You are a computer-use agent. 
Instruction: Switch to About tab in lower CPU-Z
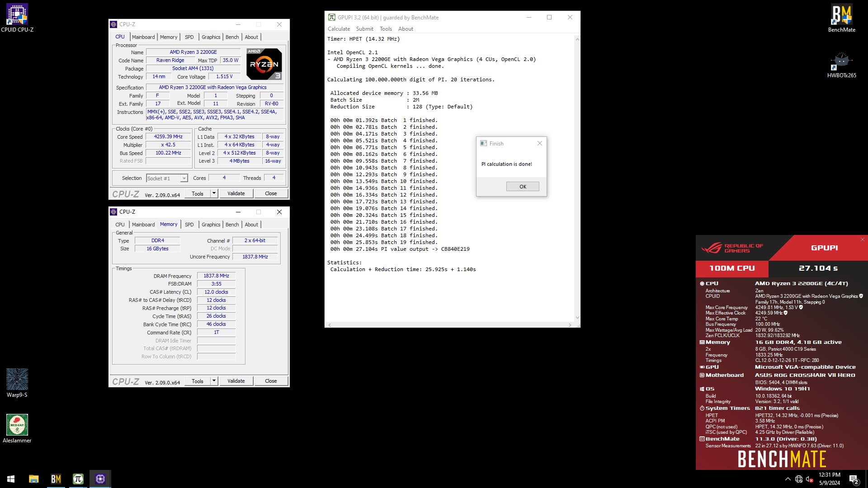pyautogui.click(x=251, y=225)
